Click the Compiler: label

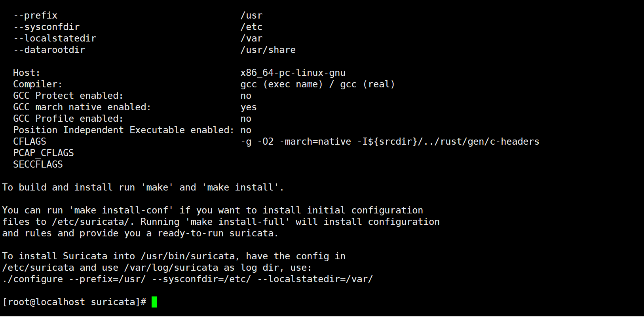38,84
